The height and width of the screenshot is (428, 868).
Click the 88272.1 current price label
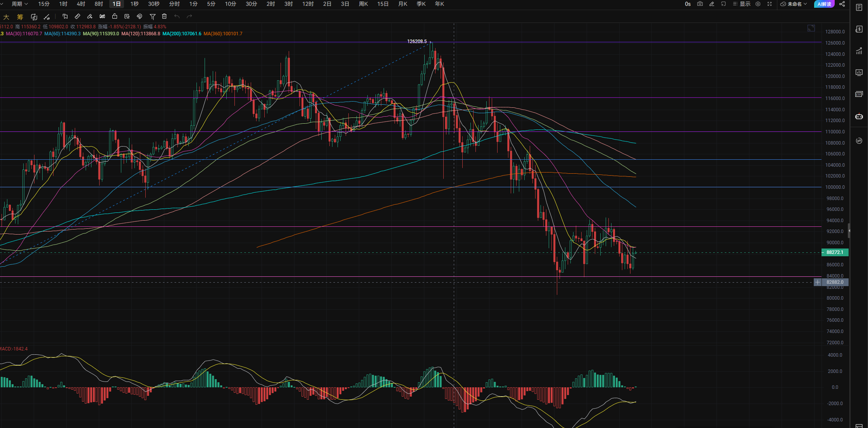(x=835, y=252)
